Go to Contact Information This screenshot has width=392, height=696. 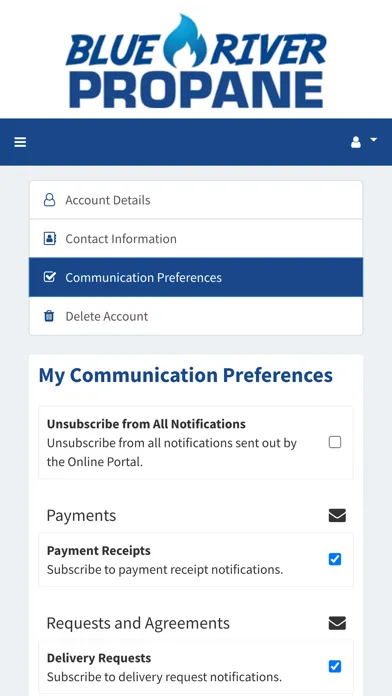pos(196,238)
